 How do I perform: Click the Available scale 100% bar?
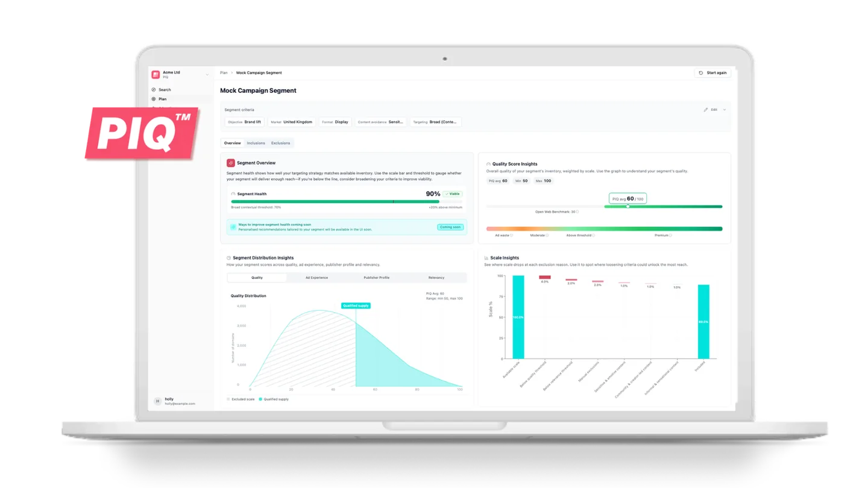point(518,318)
